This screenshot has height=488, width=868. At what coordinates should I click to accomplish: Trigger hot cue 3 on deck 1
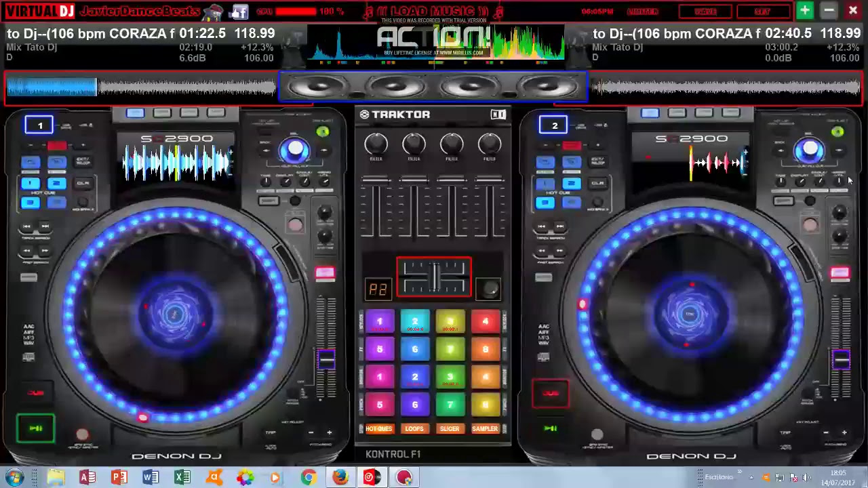tap(31, 202)
